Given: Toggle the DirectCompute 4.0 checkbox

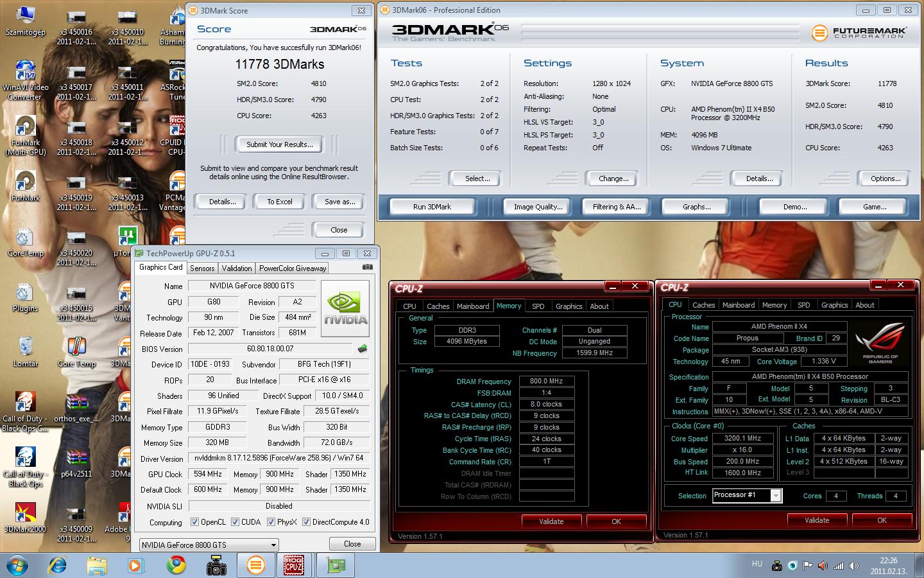Looking at the screenshot, I should [306, 522].
